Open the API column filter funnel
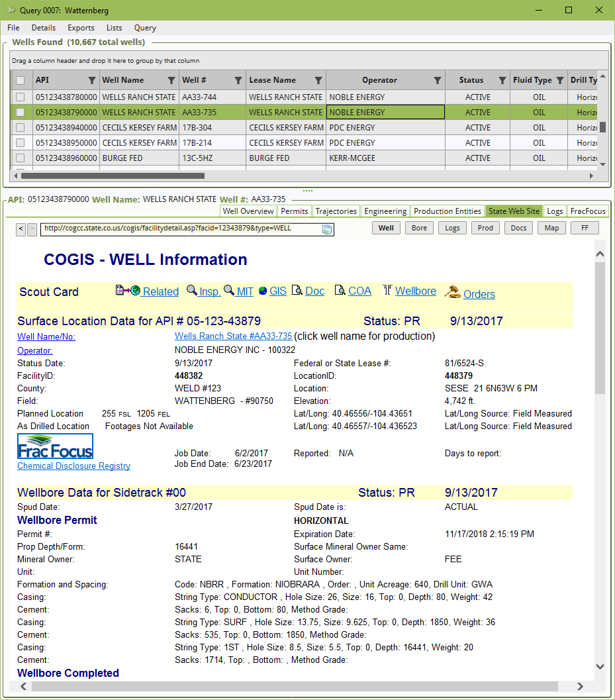 click(x=92, y=80)
